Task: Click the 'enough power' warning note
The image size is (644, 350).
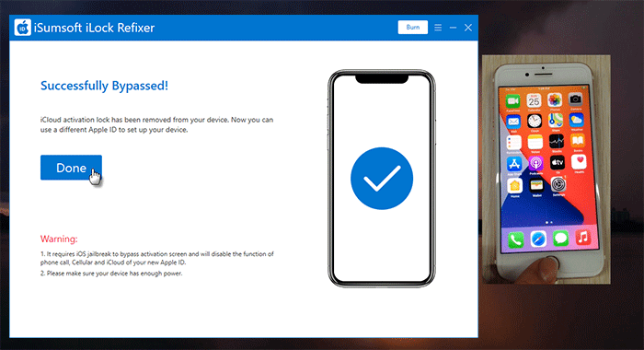Action: pos(111,273)
